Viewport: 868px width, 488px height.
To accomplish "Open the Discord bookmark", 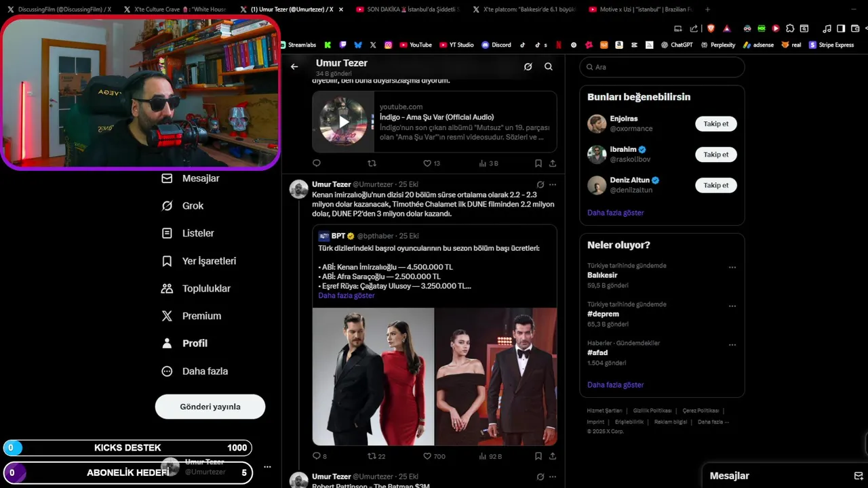I will click(x=496, y=45).
